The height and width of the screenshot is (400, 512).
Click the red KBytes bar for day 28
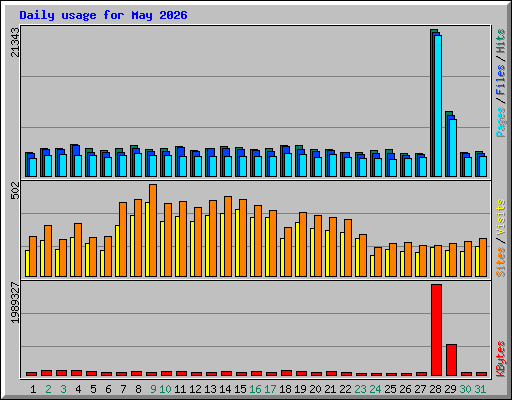click(436, 330)
